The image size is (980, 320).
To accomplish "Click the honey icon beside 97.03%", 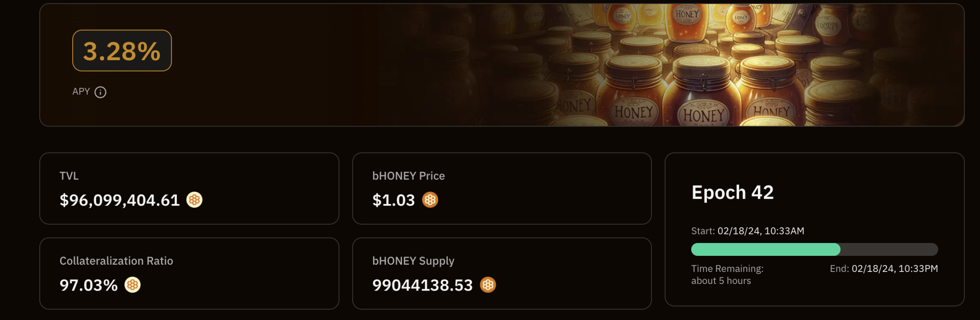I will pyautogui.click(x=133, y=285).
